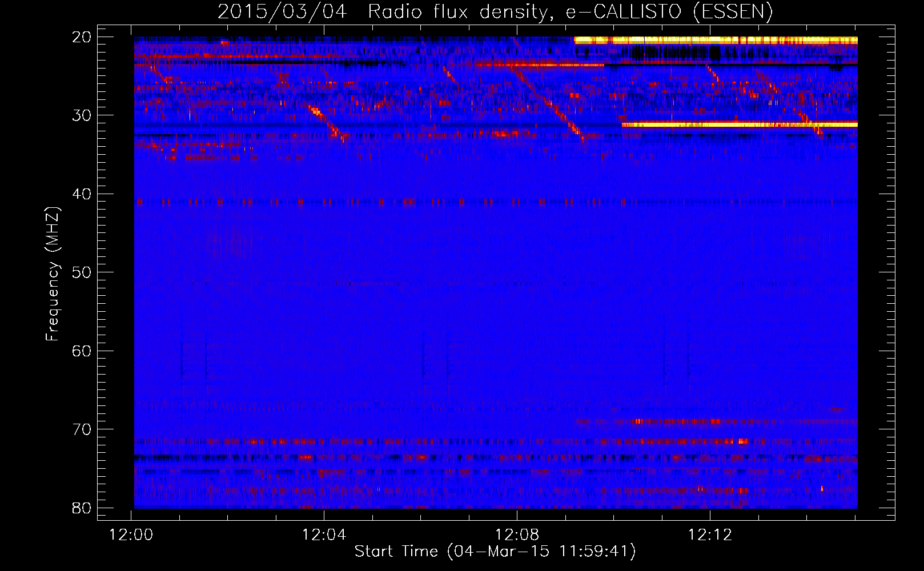Viewport: 924px width, 571px height.
Task: Click the Frequency (MHZ) axis label
Action: 53,274
